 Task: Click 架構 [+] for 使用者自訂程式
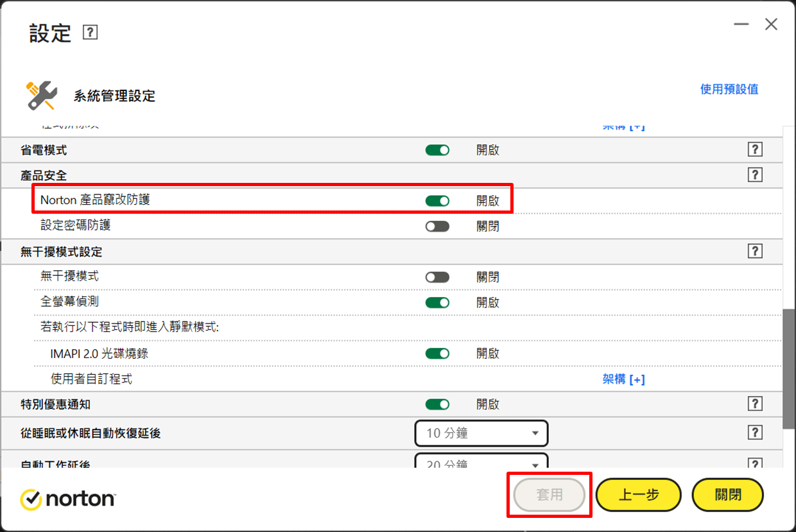click(623, 379)
